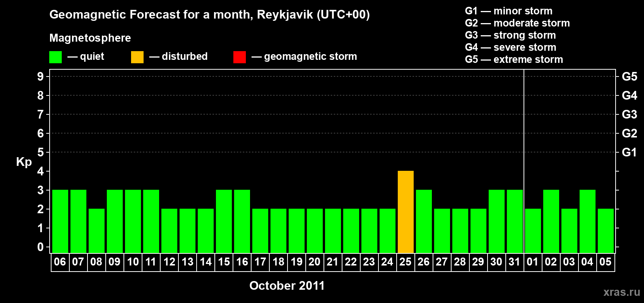Screen dimensions: 644x303
Task: Click date label 12 on the axis
Action: click(169, 262)
